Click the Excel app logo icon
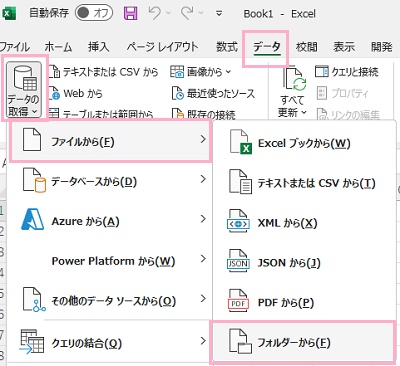The height and width of the screenshot is (366, 400). point(9,14)
